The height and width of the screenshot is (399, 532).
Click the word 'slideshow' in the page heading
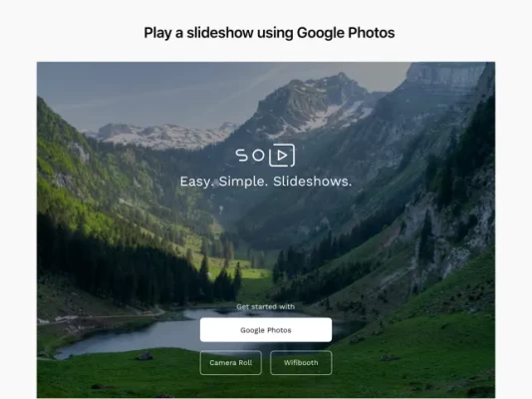click(220, 33)
